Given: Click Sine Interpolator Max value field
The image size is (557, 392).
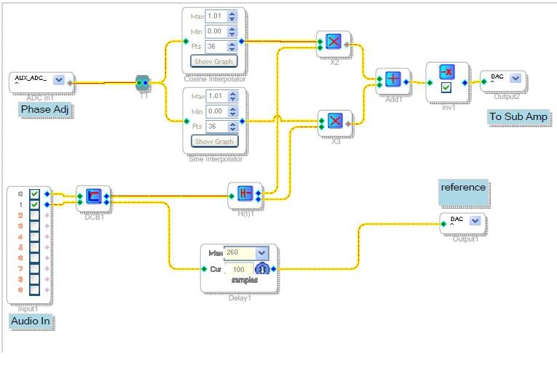Looking at the screenshot, I should coord(217,96).
